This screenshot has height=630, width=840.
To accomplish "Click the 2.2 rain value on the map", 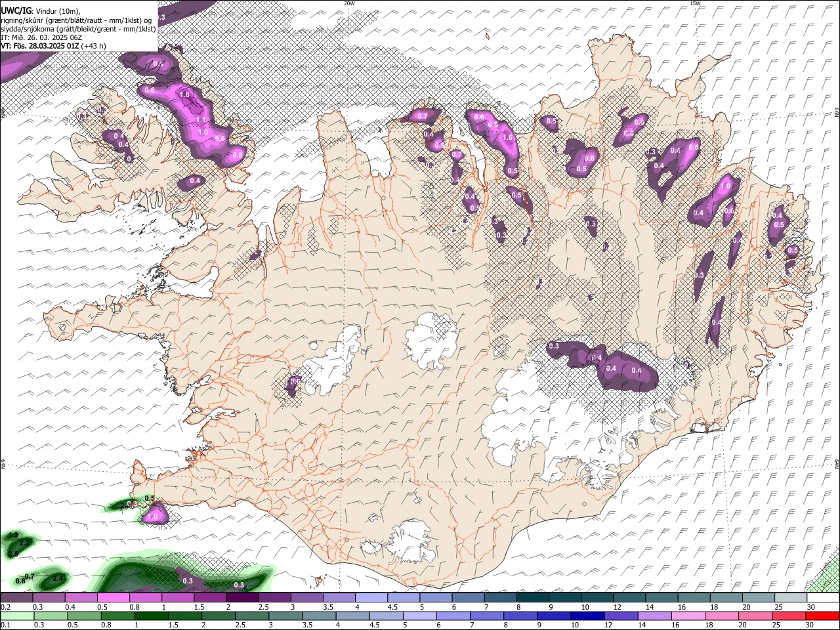I will (25, 543).
